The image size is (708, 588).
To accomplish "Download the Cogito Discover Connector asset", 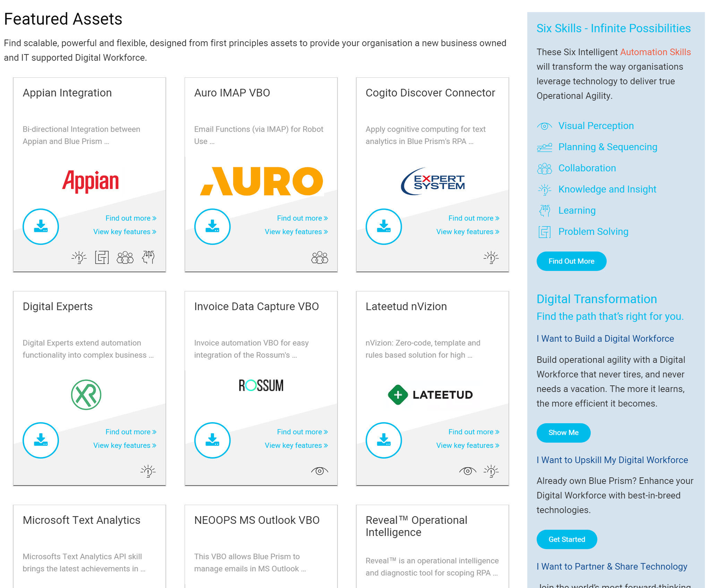I will [383, 226].
